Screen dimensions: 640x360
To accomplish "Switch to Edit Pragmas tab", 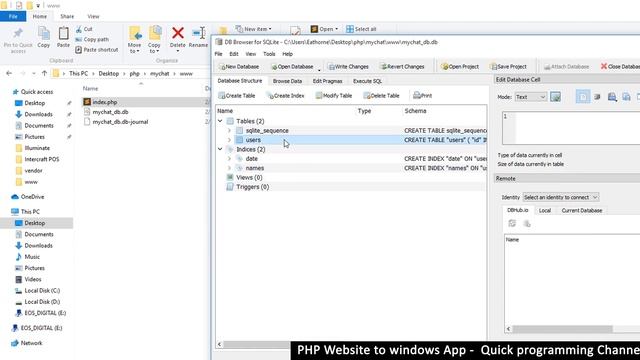I will [327, 81].
